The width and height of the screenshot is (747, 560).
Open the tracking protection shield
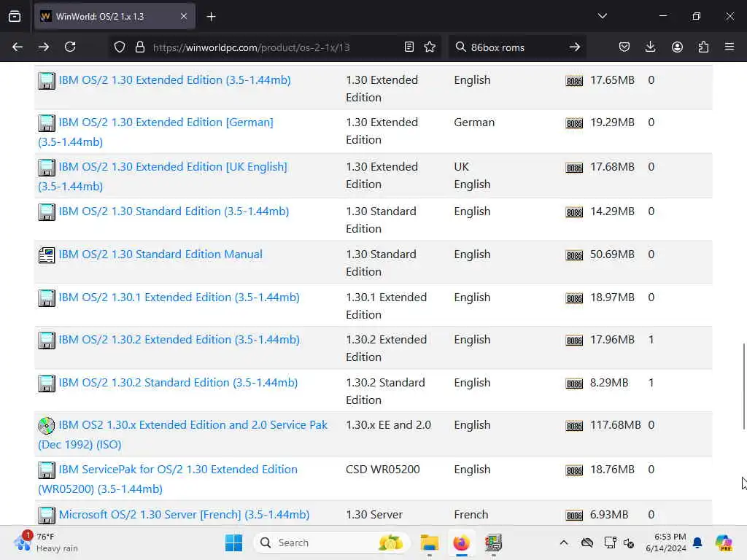[120, 47]
